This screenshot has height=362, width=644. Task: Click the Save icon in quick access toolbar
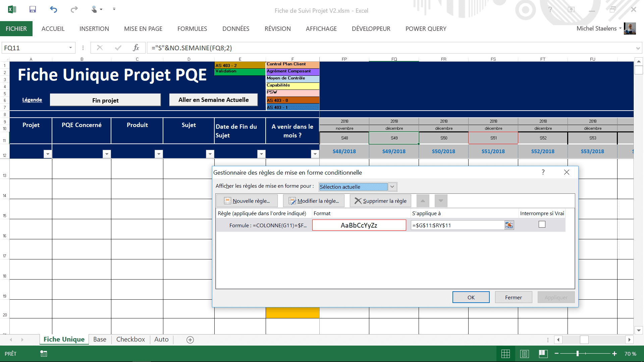(33, 9)
